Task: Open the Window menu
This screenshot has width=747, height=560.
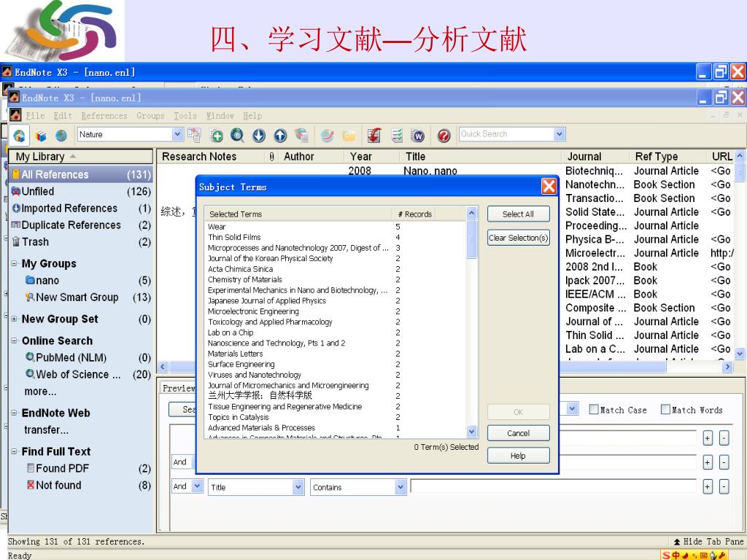Action: 220,116
